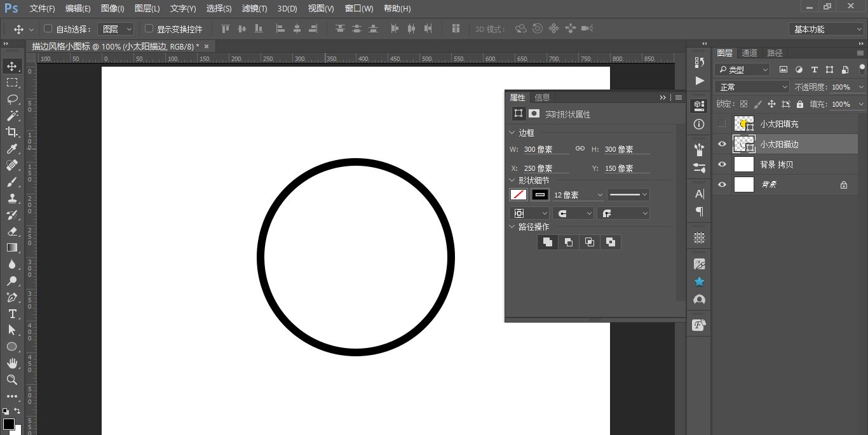Enable the 显示变换控件 checkbox

(149, 29)
